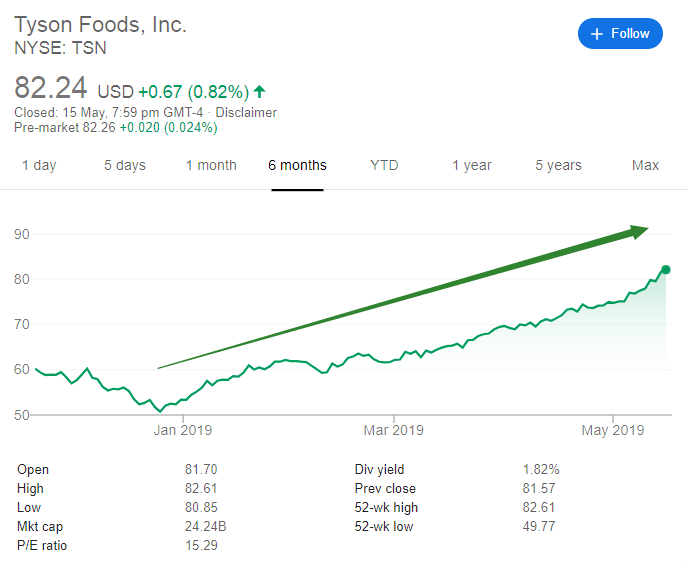Click the plus icon in Follow

pyautogui.click(x=597, y=34)
